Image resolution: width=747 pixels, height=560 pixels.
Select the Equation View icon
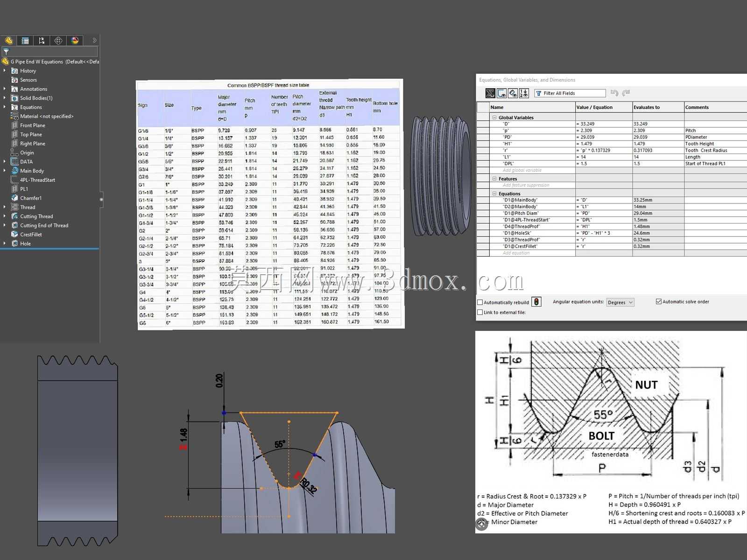tap(490, 93)
